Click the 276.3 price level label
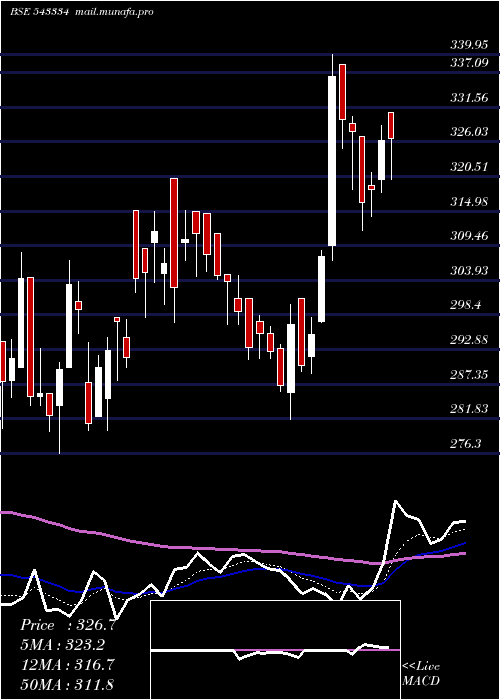Screen dimensions: 500x700 tap(466, 444)
